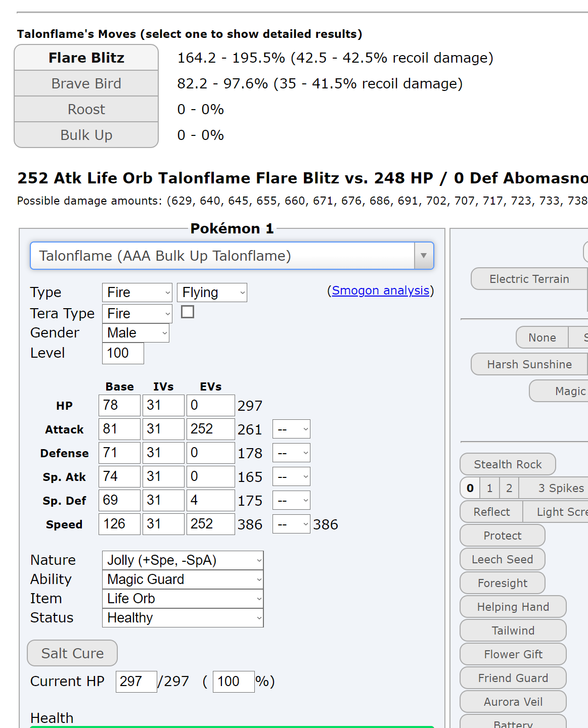Open the primary Type dropdown showing Fire
Viewport: 588px width, 728px height.
coord(137,293)
